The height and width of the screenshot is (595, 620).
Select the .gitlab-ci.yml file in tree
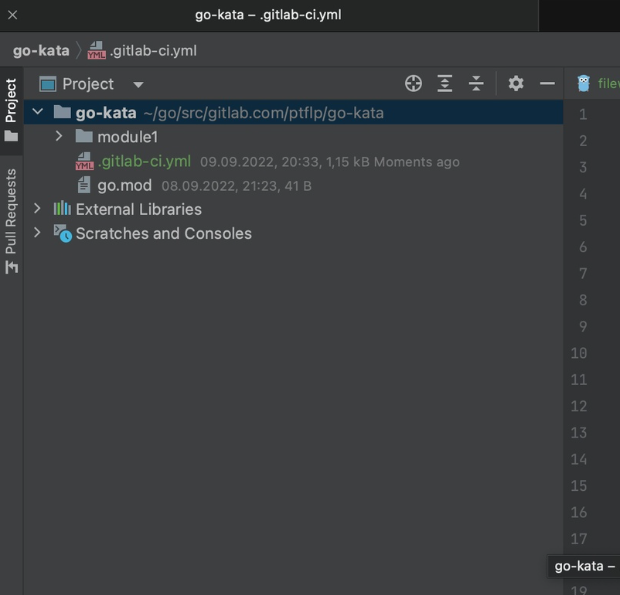pyautogui.click(x=144, y=161)
